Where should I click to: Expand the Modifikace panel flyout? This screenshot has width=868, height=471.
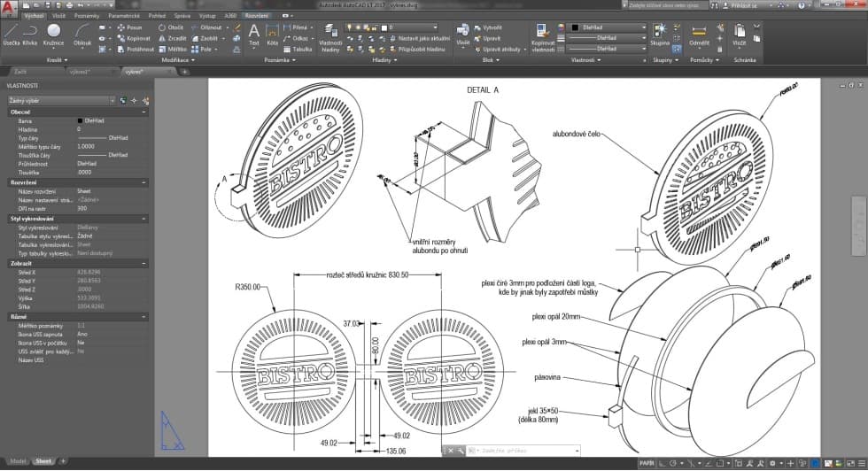click(178, 60)
